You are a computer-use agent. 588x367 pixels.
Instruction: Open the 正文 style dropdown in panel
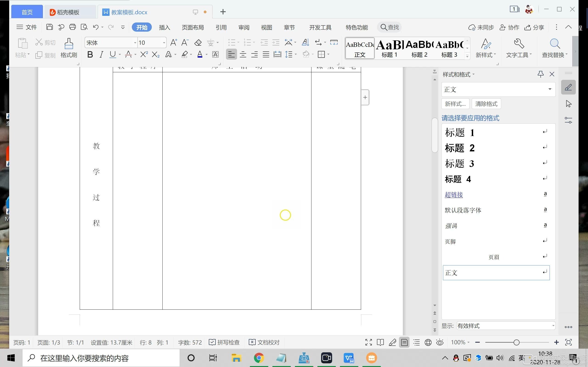(550, 89)
